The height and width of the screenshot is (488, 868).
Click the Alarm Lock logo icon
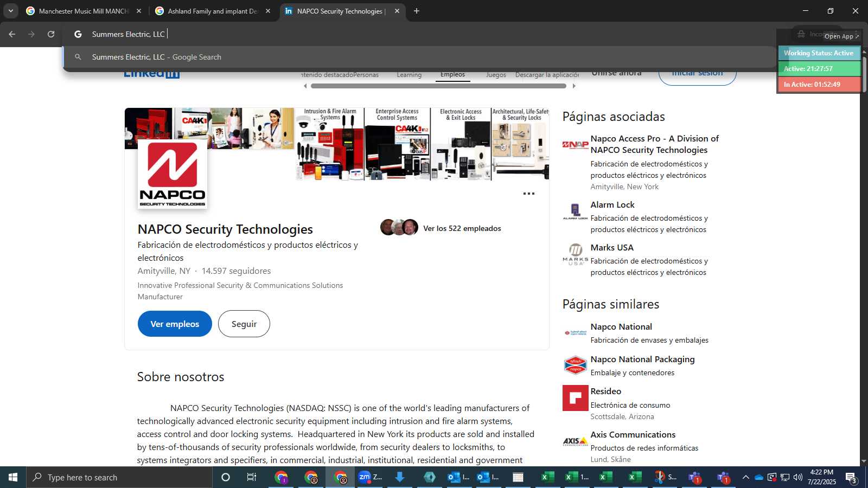pyautogui.click(x=575, y=211)
